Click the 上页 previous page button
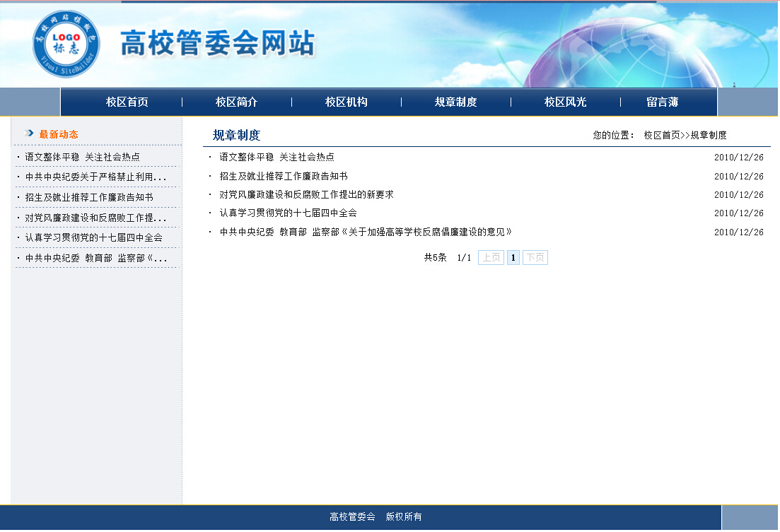This screenshot has width=780, height=532. (x=491, y=258)
